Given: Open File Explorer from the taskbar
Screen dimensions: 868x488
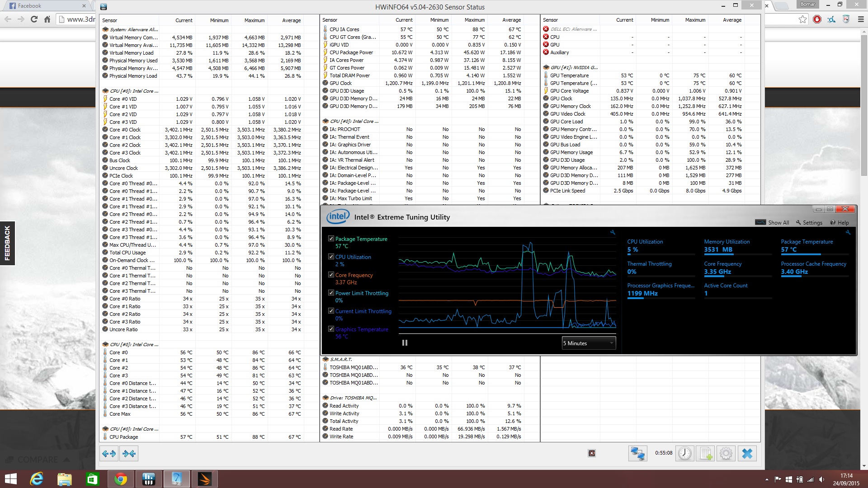Looking at the screenshot, I should (x=64, y=479).
